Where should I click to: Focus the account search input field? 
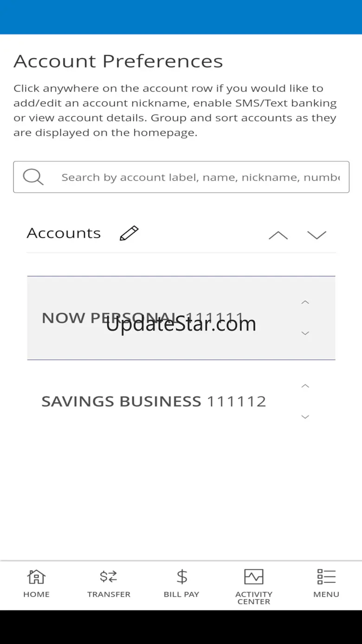click(200, 177)
